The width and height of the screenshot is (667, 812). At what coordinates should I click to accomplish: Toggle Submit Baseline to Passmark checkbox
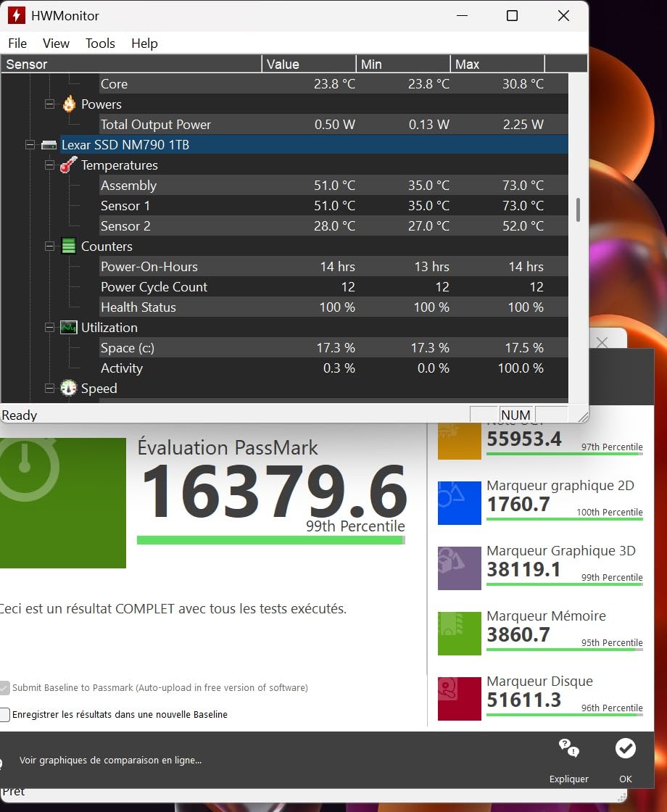pyautogui.click(x=4, y=688)
